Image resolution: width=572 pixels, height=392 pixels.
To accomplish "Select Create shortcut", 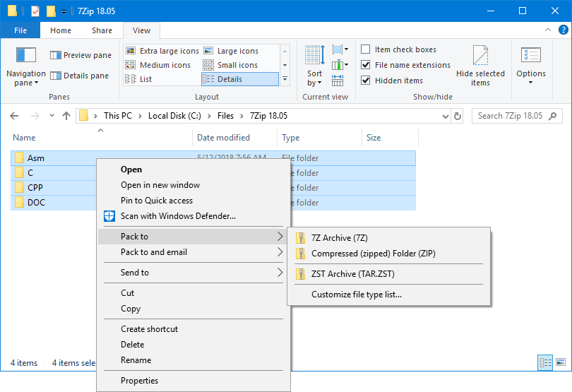I will pos(193,329).
